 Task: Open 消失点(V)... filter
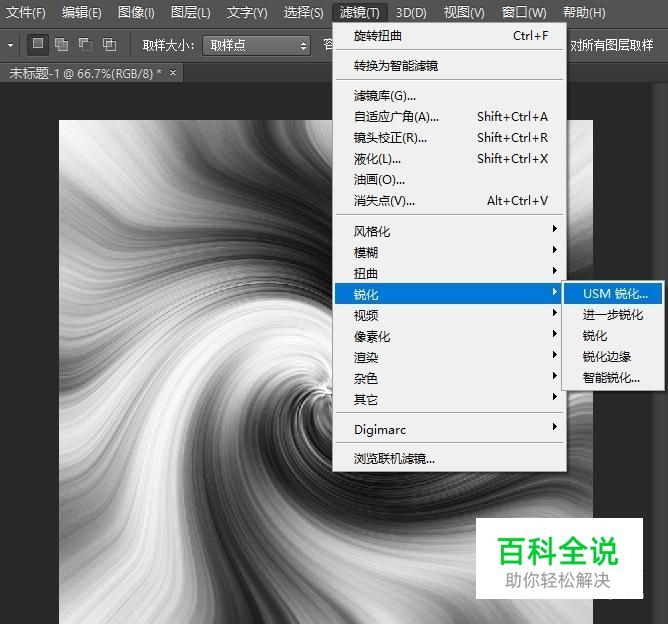pos(449,201)
